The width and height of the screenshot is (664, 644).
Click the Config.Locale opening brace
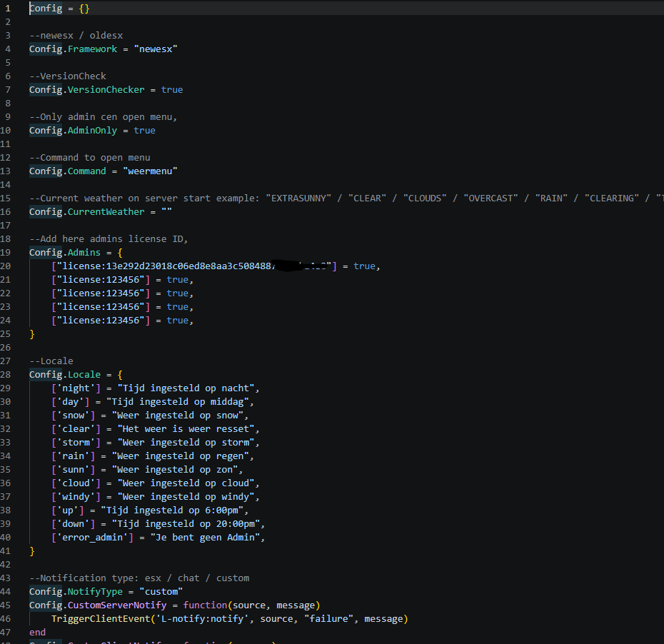[120, 374]
